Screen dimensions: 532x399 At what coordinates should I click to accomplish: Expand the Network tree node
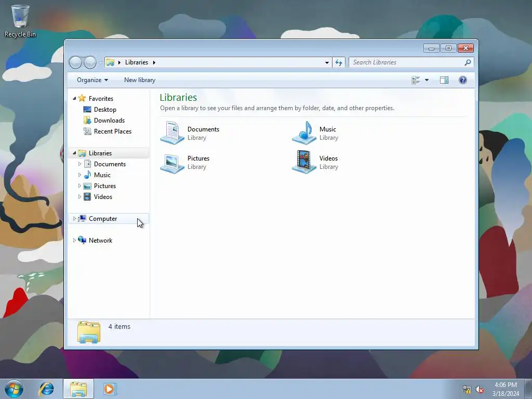[x=74, y=240]
